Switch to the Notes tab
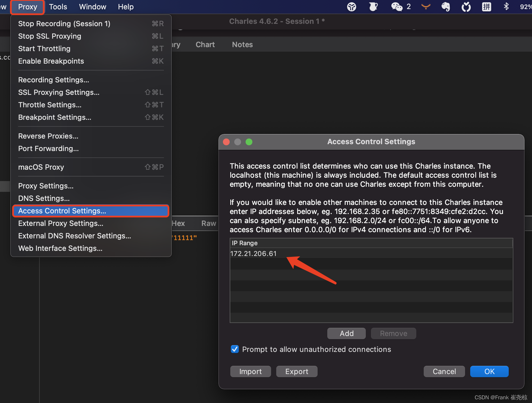This screenshot has height=403, width=532. tap(242, 45)
